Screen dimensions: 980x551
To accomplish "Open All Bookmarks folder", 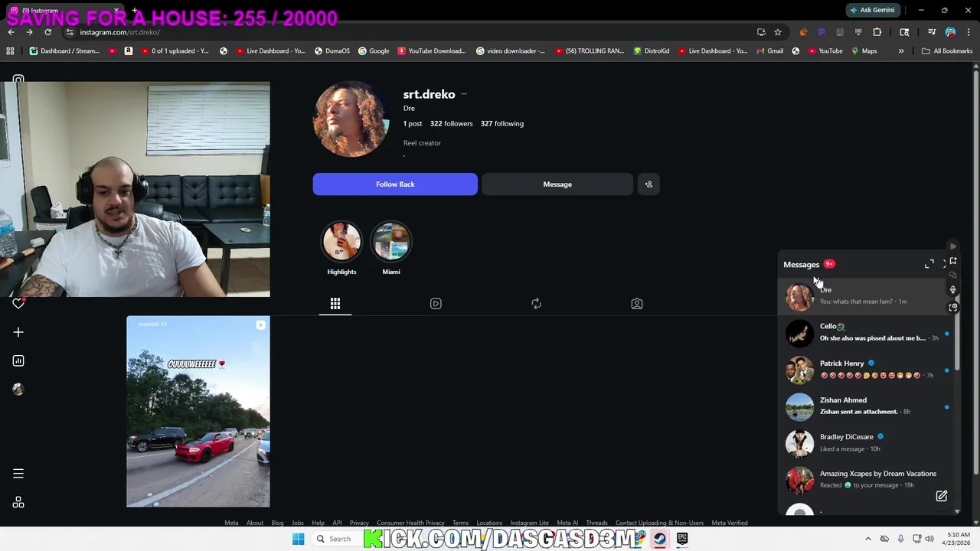I will coord(947,51).
